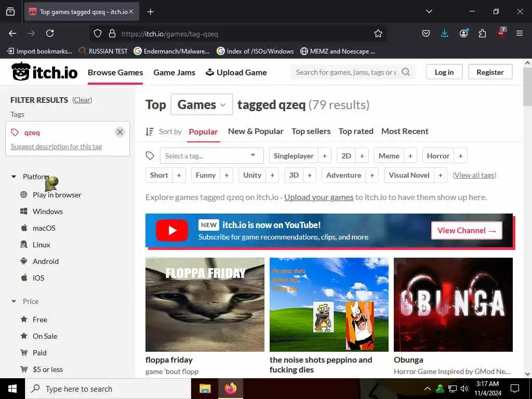Sort by Most Recent

[405, 131]
